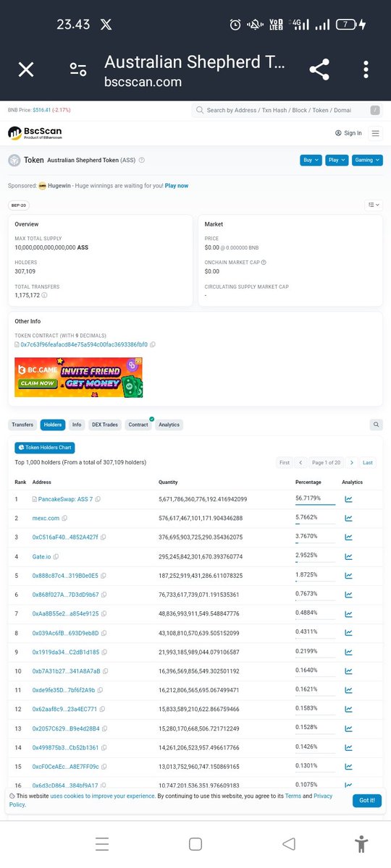Expand the Buy dropdown

click(x=311, y=161)
